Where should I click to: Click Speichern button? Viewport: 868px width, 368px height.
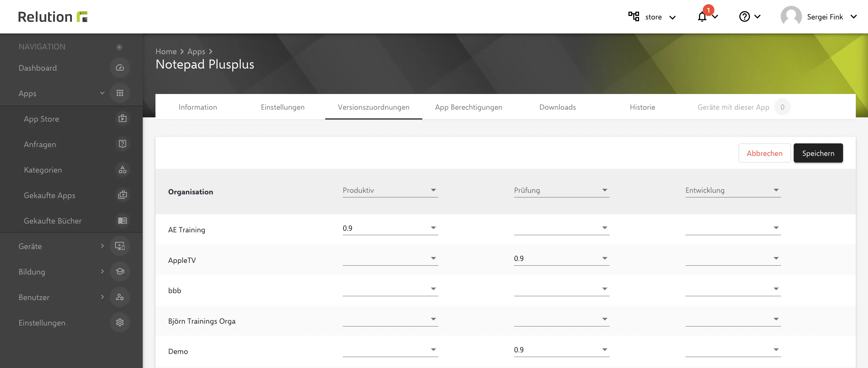818,153
